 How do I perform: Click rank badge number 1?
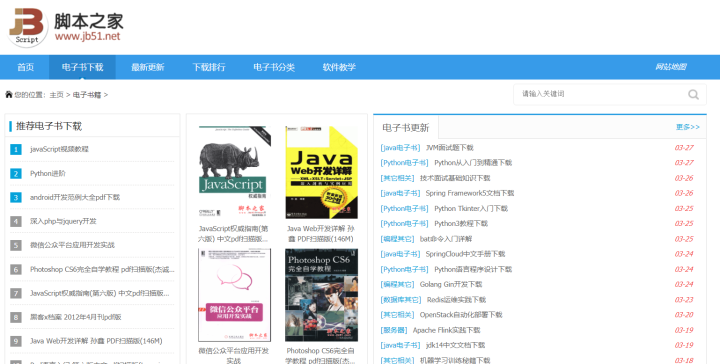pos(16,149)
